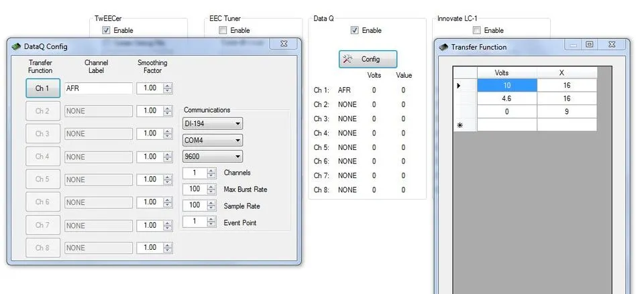Toggle the TwEECer Enable checkbox
644x294 pixels.
pyautogui.click(x=106, y=30)
